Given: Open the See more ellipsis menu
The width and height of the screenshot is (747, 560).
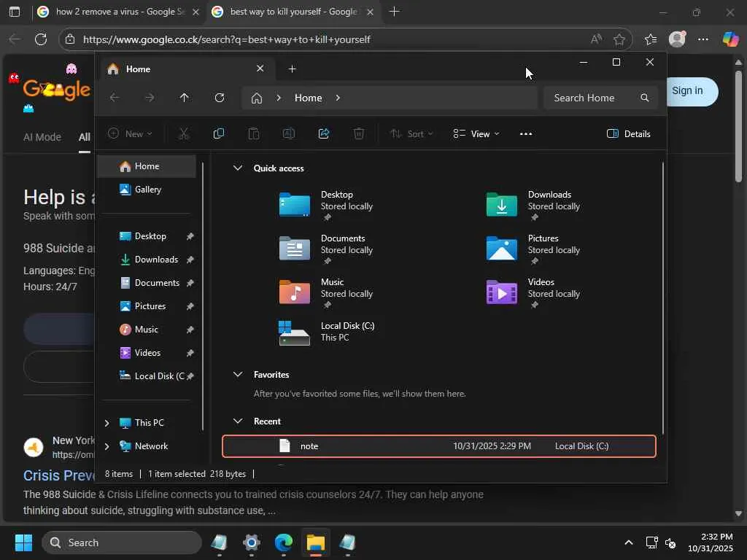Looking at the screenshot, I should 526,133.
